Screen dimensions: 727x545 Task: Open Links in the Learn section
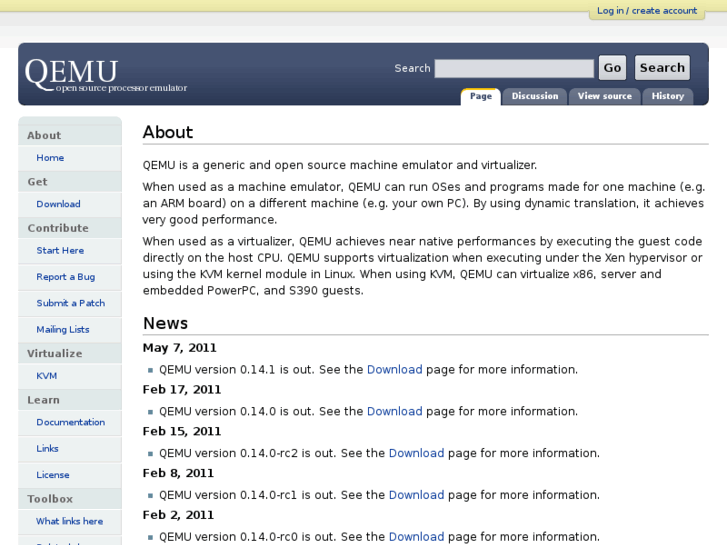47,449
